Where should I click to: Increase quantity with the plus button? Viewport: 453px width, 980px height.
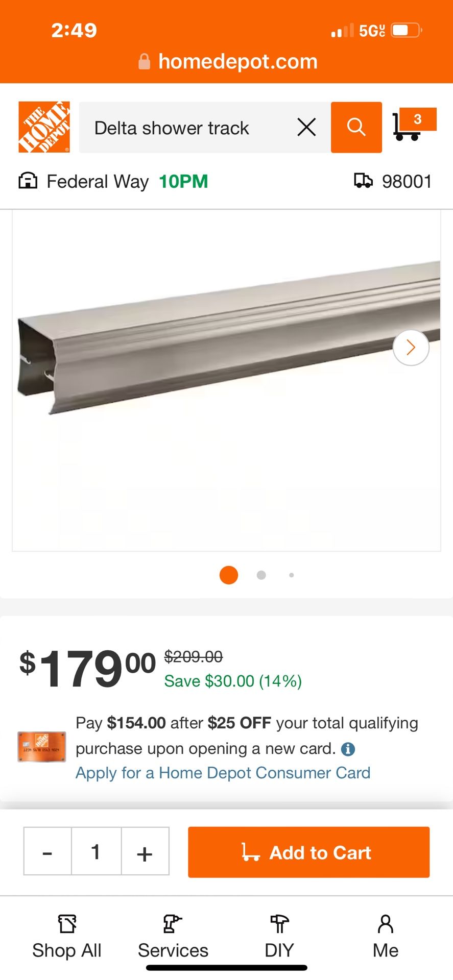pos(145,851)
